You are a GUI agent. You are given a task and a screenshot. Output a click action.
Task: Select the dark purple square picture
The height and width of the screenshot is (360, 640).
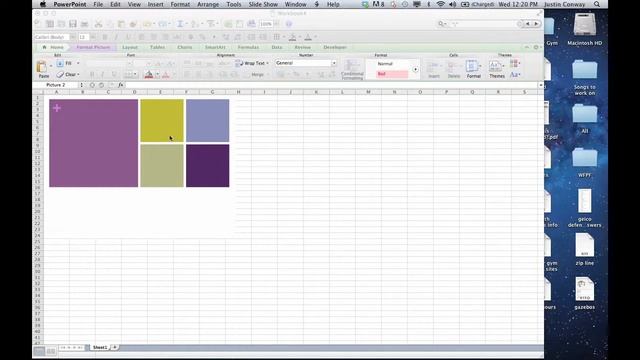pyautogui.click(x=207, y=166)
